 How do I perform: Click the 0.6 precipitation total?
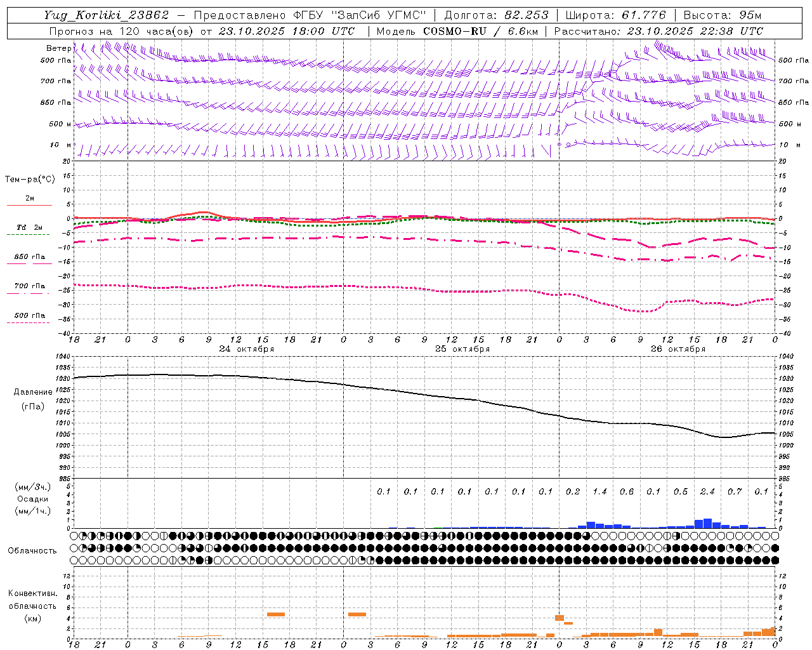[x=627, y=491]
